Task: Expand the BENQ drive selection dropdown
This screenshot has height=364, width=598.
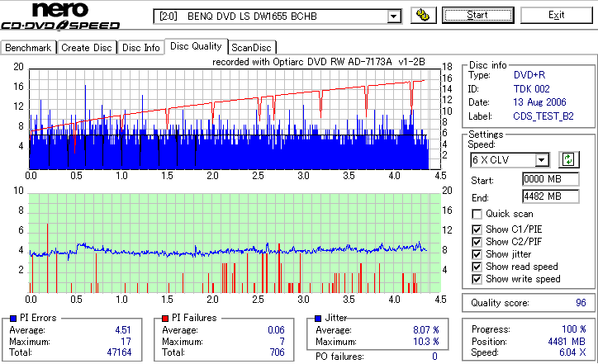Action: pos(394,17)
